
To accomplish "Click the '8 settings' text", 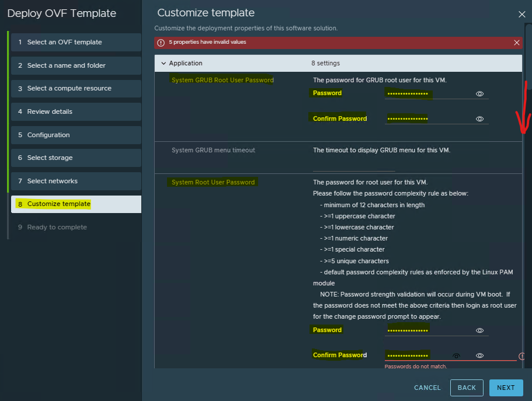I will click(325, 63).
